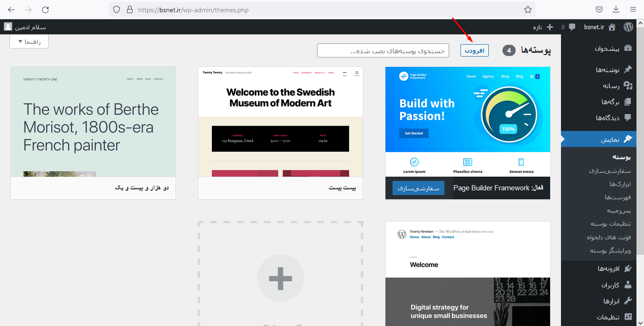Click the bsnet.ir site link
Viewport: 644px width, 326px height.
[x=594, y=27]
